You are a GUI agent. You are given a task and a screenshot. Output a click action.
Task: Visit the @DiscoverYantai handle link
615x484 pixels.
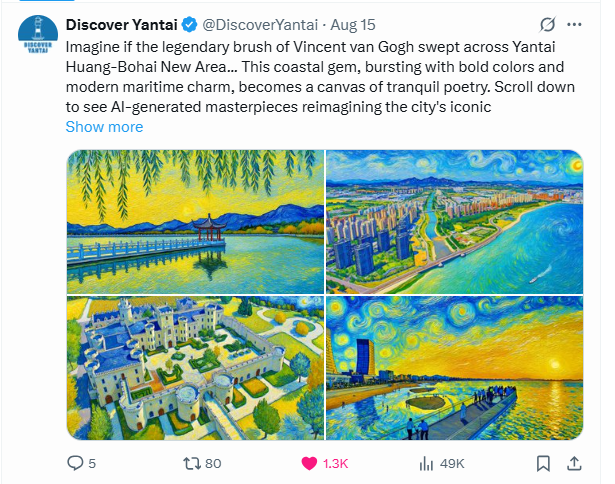tap(260, 25)
